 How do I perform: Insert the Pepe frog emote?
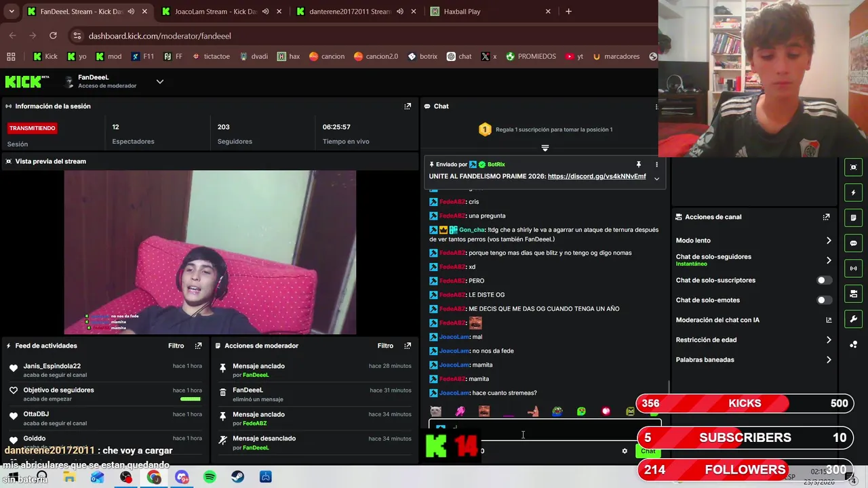[557, 411]
